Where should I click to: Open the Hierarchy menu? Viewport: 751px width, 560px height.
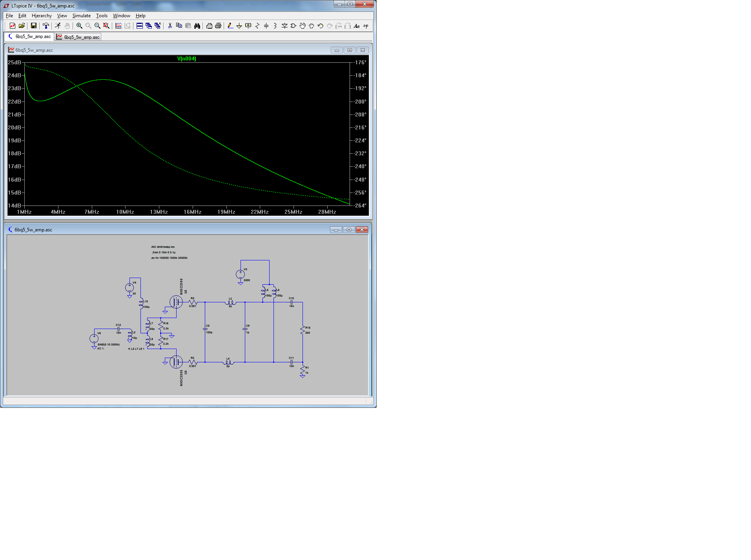point(42,16)
